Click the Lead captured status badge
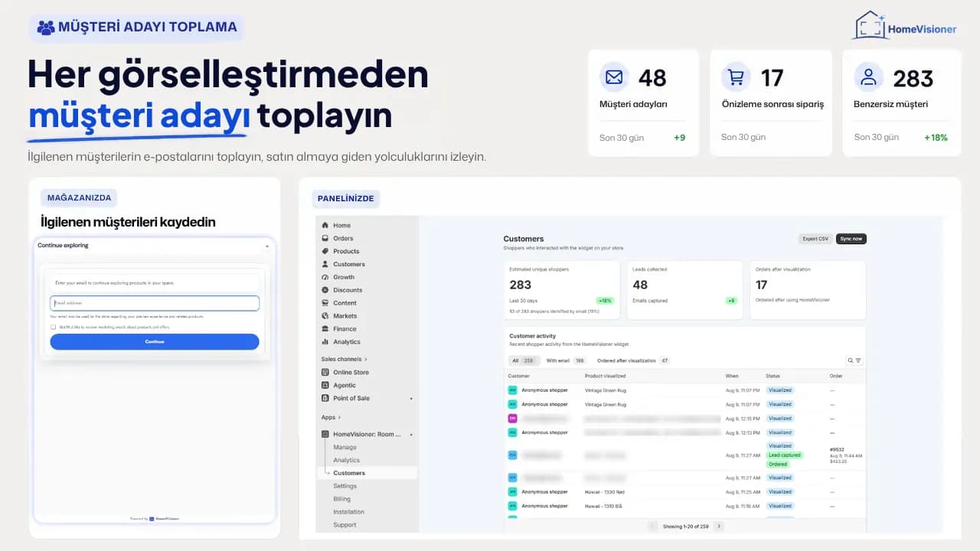The image size is (980, 551). click(x=784, y=455)
